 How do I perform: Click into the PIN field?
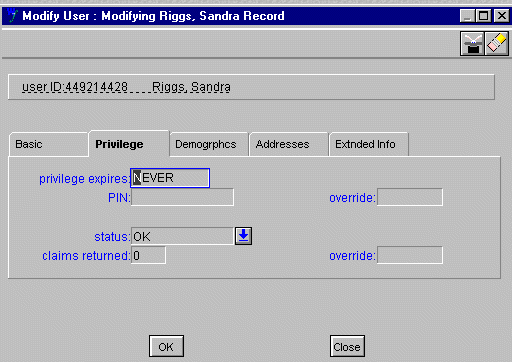(182, 197)
